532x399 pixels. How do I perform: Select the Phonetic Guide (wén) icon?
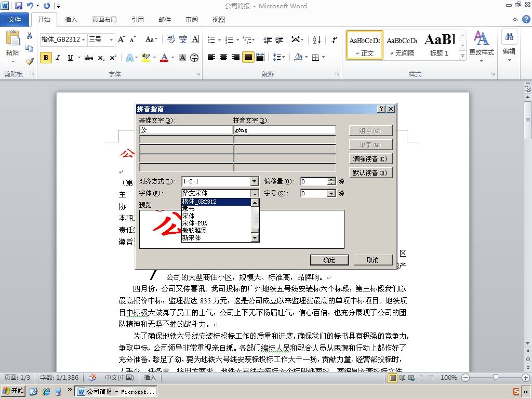[183, 39]
